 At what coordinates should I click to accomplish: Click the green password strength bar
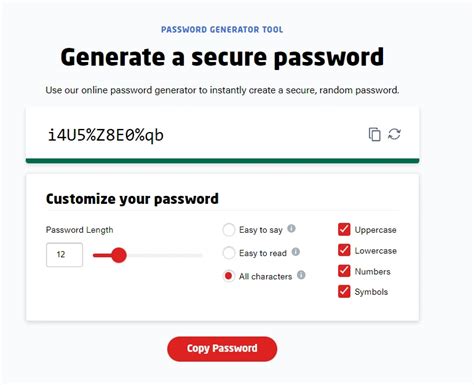(x=222, y=161)
